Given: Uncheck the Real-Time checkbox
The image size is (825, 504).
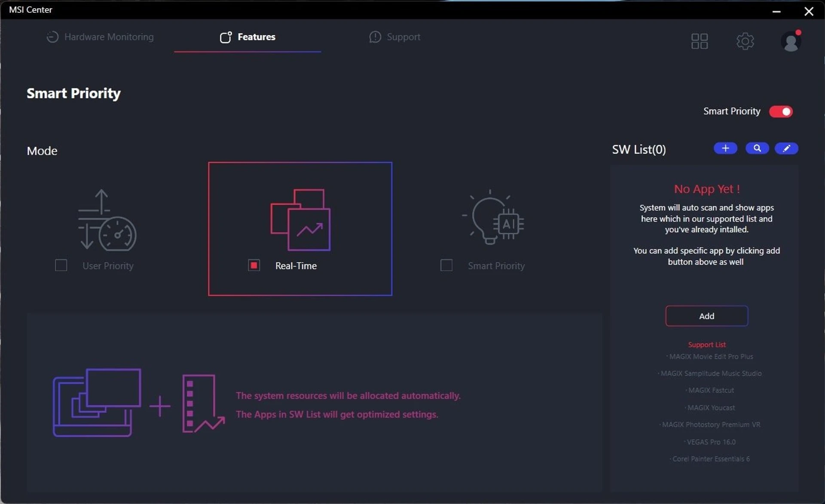Looking at the screenshot, I should click(254, 265).
